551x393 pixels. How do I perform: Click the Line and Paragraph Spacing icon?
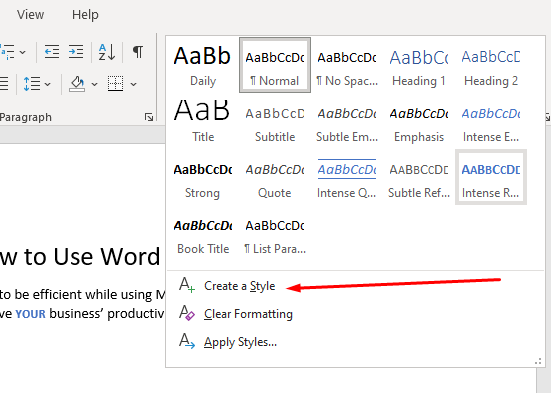(32, 84)
